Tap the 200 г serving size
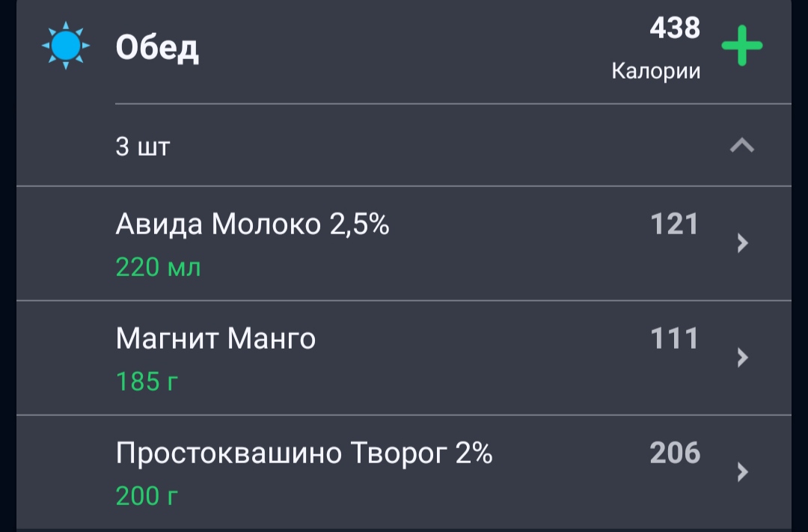The height and width of the screenshot is (532, 808). [147, 496]
